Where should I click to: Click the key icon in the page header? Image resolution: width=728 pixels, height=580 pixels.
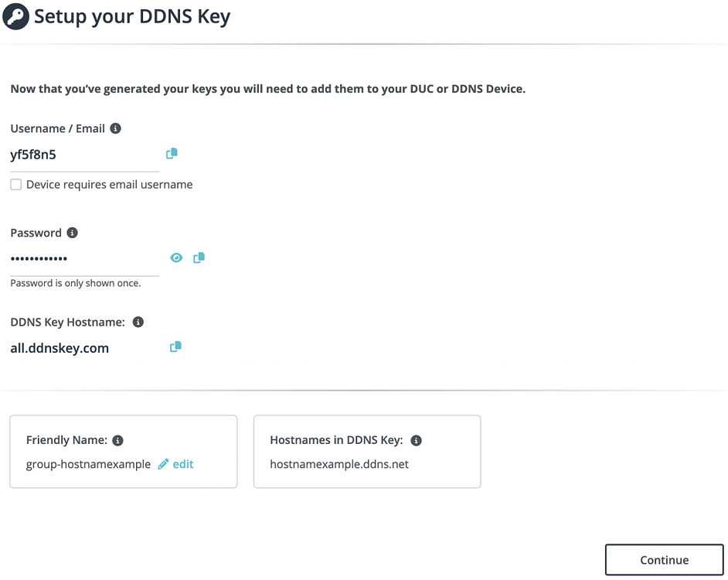pos(15,16)
